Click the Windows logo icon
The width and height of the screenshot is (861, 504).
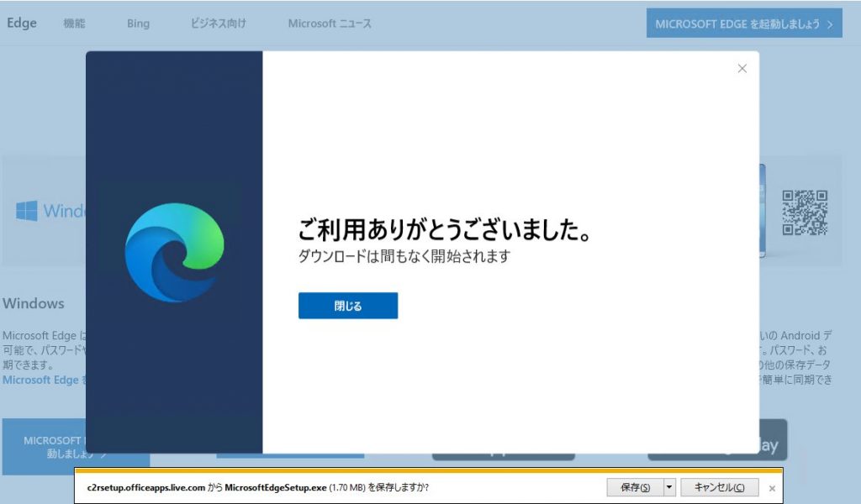(26, 211)
